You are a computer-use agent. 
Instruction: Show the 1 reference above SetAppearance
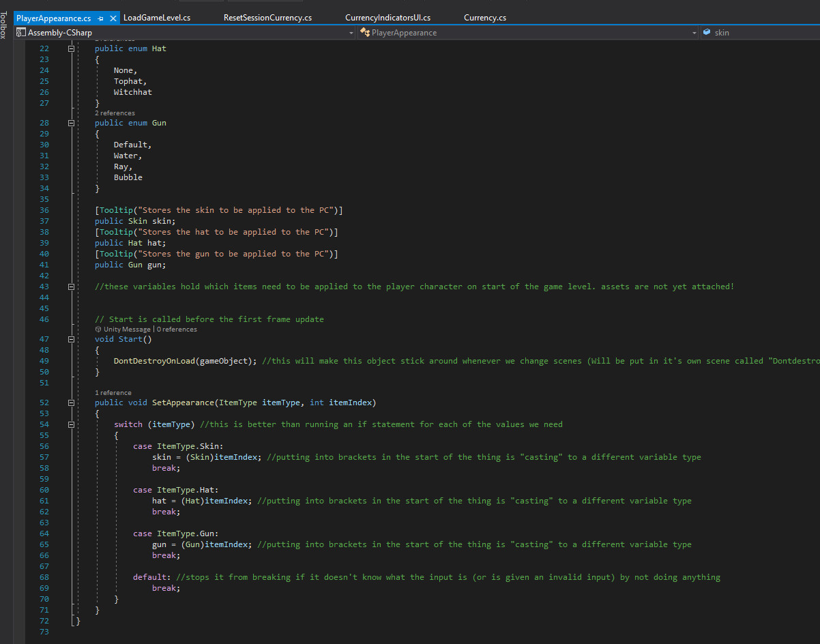[x=113, y=393]
